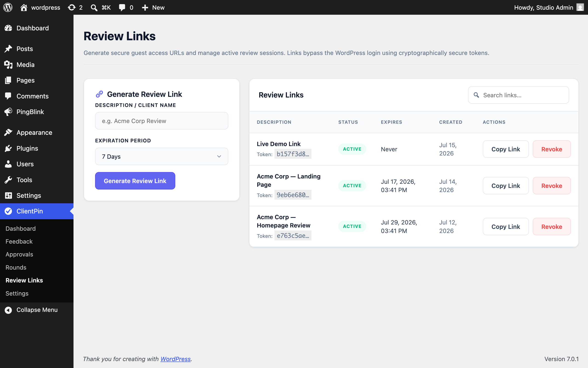Click the New link in the admin bar

pos(153,8)
